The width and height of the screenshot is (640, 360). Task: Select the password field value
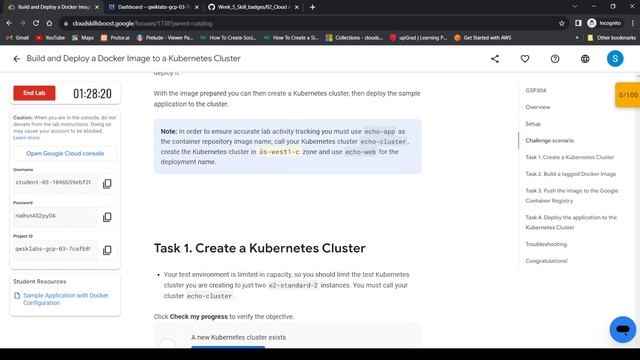pyautogui.click(x=55, y=216)
